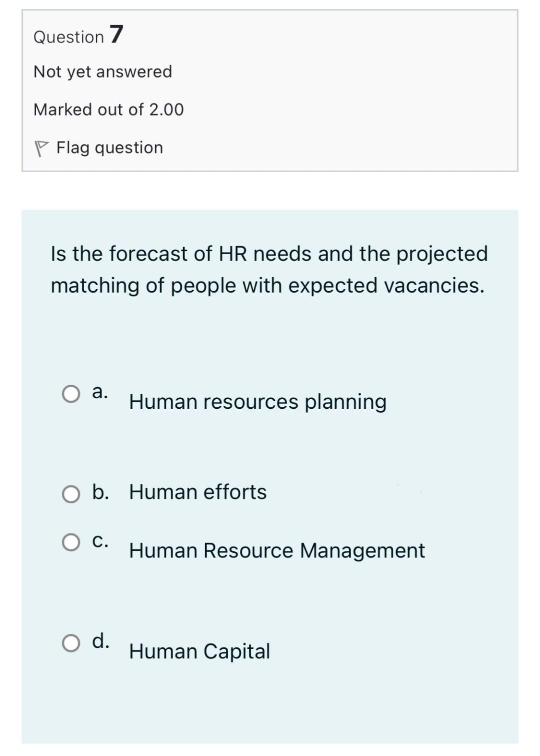Click the Human resources planning answer text

coord(257,402)
